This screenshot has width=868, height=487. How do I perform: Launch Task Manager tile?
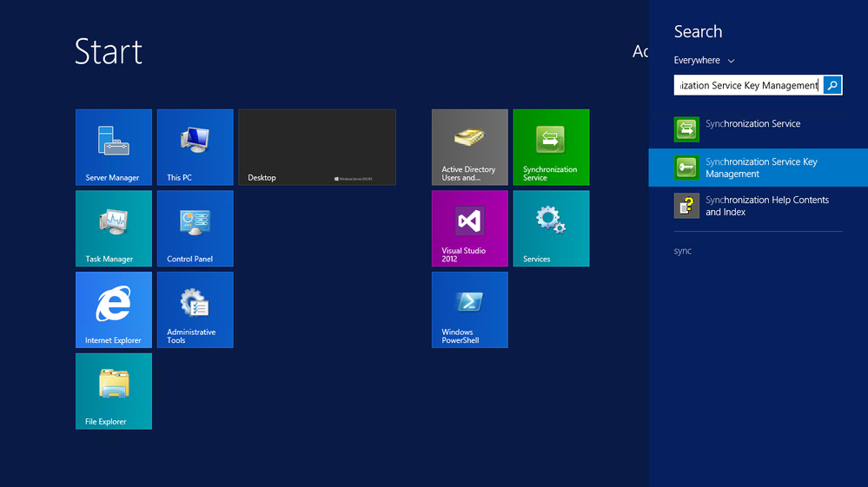click(114, 228)
